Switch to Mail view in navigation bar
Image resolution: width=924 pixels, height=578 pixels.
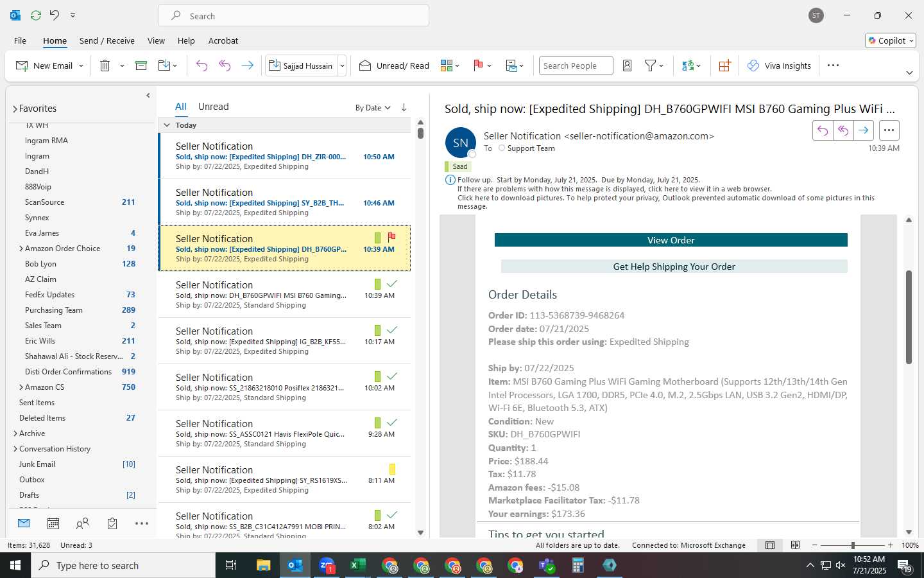[24, 523]
